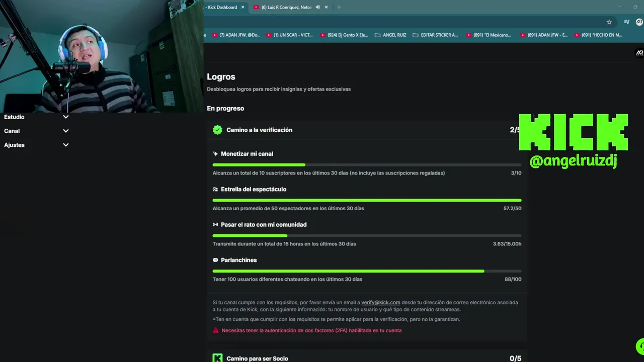
Task: Switch to the Luis R Conriquez YouTube tab
Action: click(286, 7)
